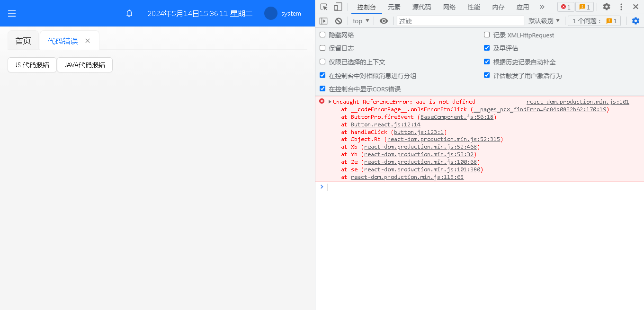Open DevTools settings gear icon
644x310 pixels.
(x=607, y=7)
